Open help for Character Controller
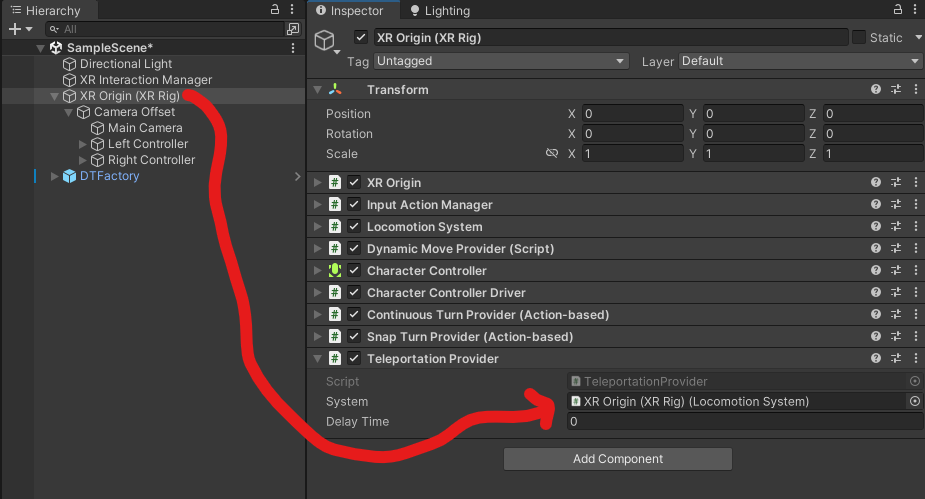Viewport: 925px width, 499px height. click(875, 270)
